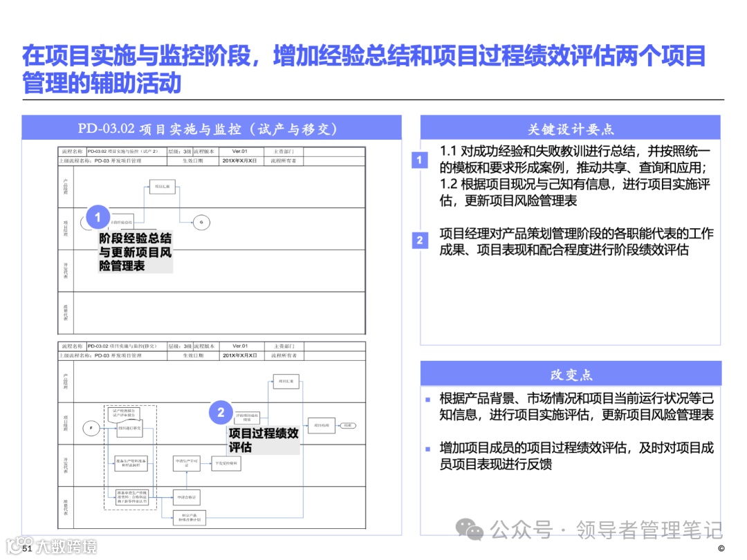Viewport: 747px width, 560px height.
Task: Click 层级：3级 cell in lower table
Action: pos(180,346)
